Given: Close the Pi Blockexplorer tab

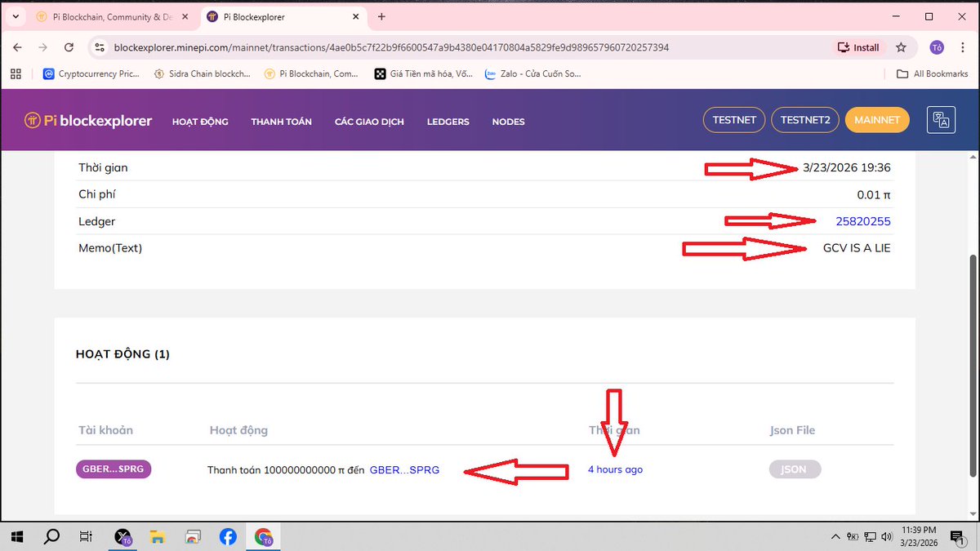Looking at the screenshot, I should [356, 16].
